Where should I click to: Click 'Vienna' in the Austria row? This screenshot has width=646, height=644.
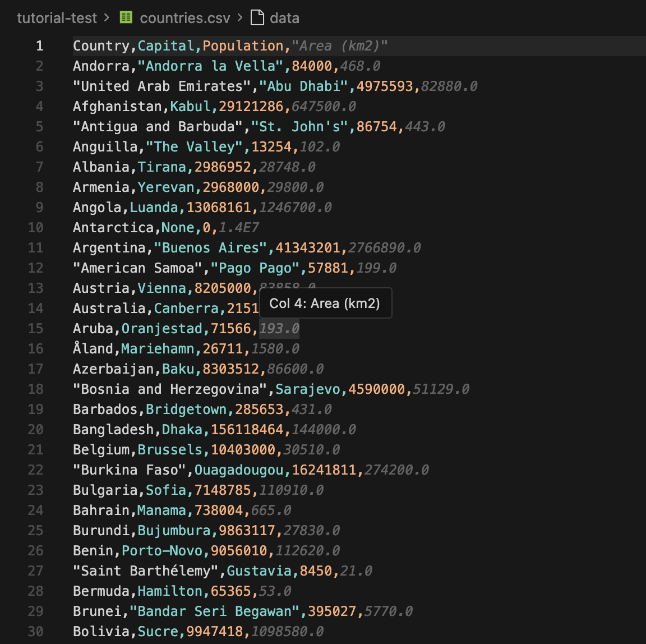[x=162, y=288]
